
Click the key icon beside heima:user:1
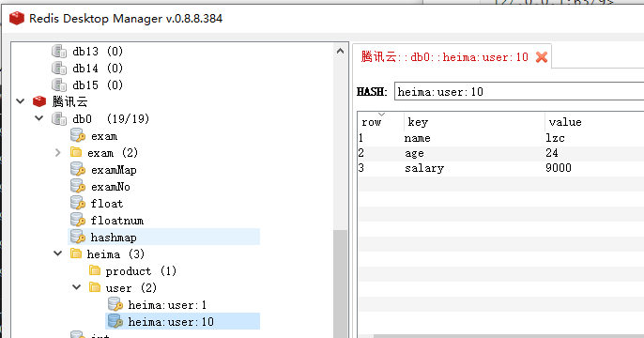pyautogui.click(x=115, y=304)
